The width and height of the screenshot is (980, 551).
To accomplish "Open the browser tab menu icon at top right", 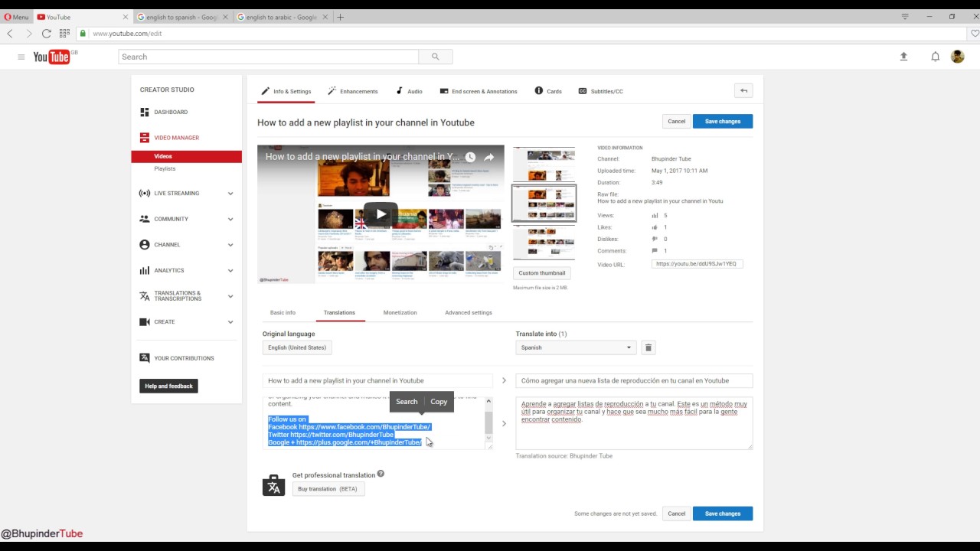I will 905,17.
